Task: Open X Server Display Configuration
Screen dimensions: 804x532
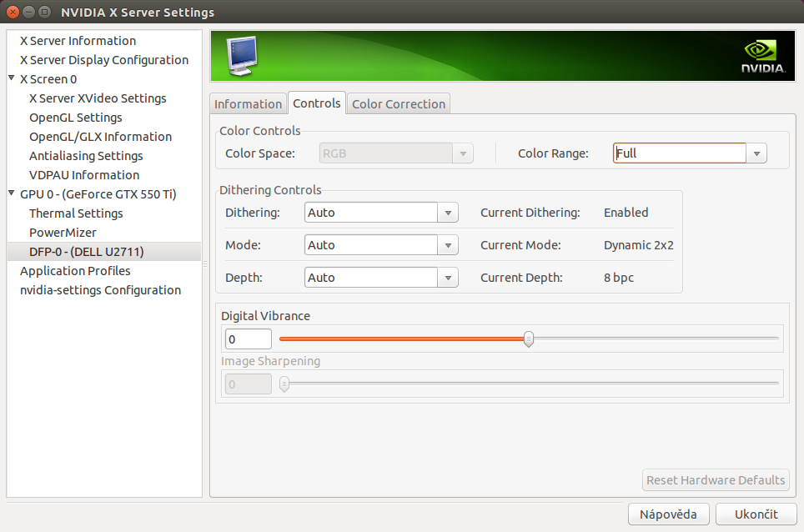Action: (x=104, y=60)
